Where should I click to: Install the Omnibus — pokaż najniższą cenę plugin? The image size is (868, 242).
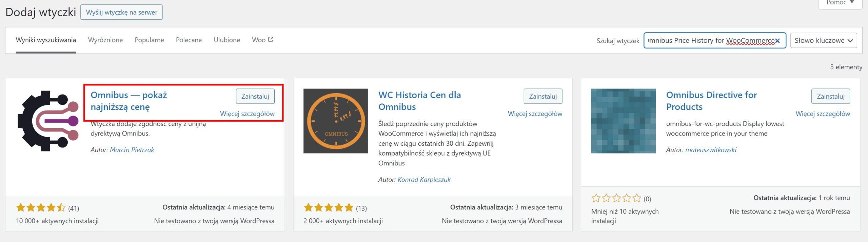click(x=255, y=96)
